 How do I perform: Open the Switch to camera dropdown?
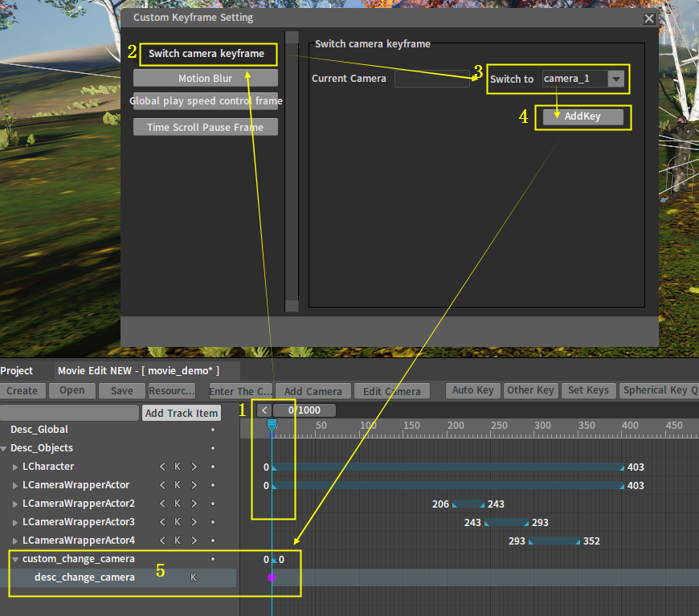pyautogui.click(x=615, y=79)
